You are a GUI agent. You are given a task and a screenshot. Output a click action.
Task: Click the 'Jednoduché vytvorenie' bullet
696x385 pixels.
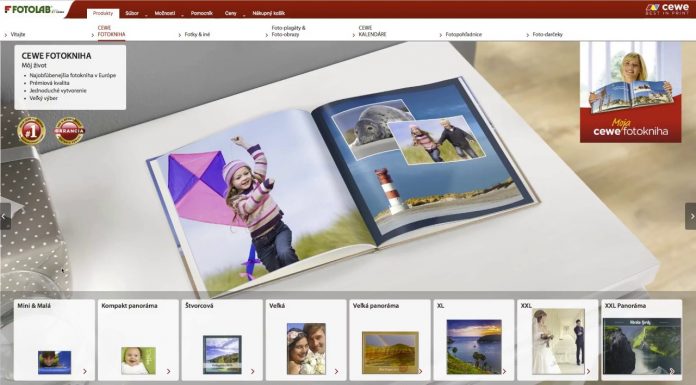[58, 91]
